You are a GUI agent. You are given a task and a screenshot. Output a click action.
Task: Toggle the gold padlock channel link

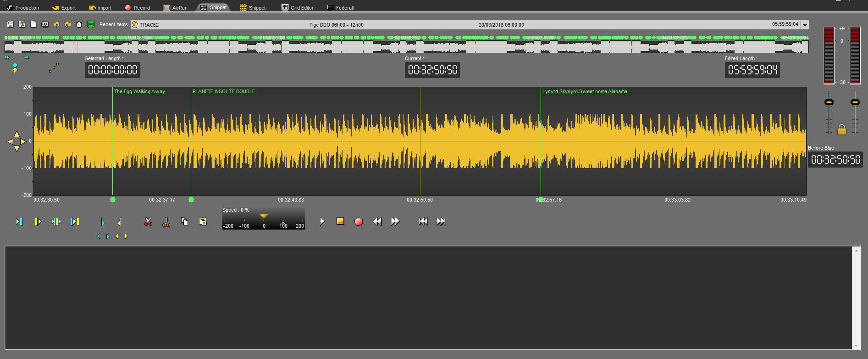click(x=841, y=129)
